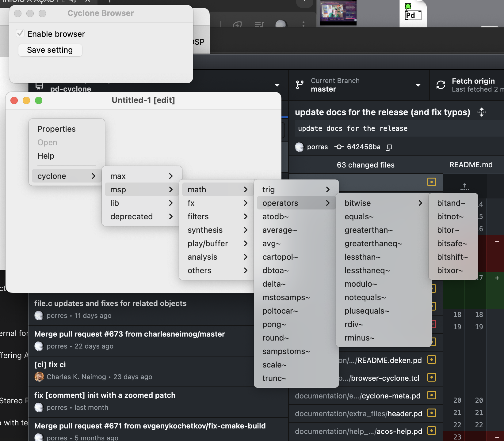Click the Save setting button
This screenshot has height=441, width=504.
coord(50,50)
